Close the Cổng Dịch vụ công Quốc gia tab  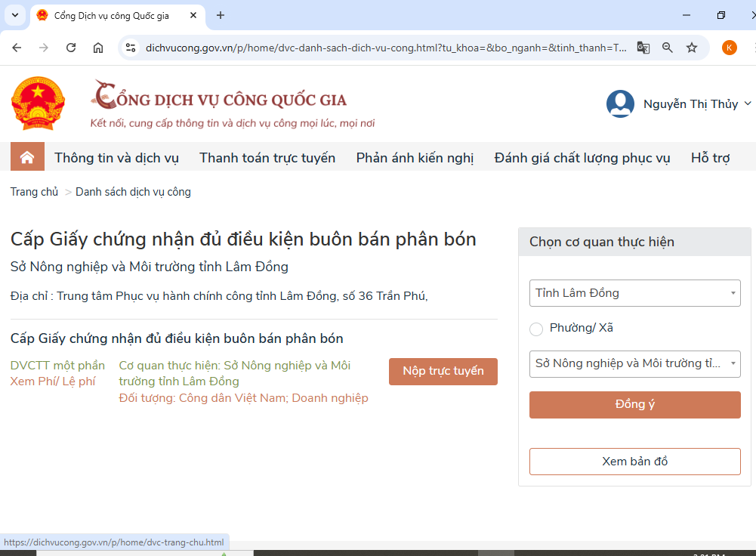(x=193, y=15)
